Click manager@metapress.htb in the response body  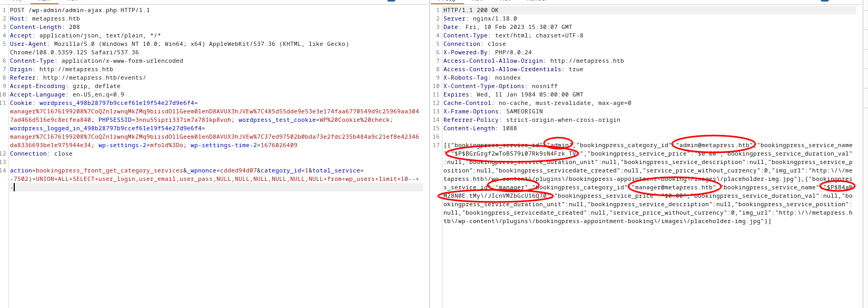pos(674,187)
